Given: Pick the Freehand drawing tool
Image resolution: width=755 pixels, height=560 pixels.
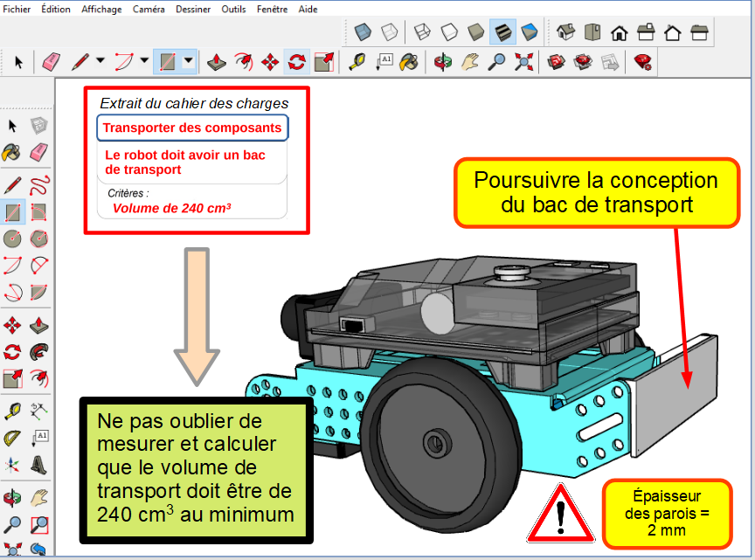Looking at the screenshot, I should coord(39,184).
